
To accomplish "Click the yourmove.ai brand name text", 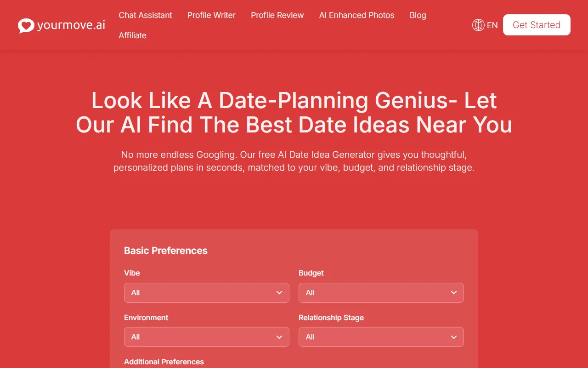I will [x=71, y=25].
